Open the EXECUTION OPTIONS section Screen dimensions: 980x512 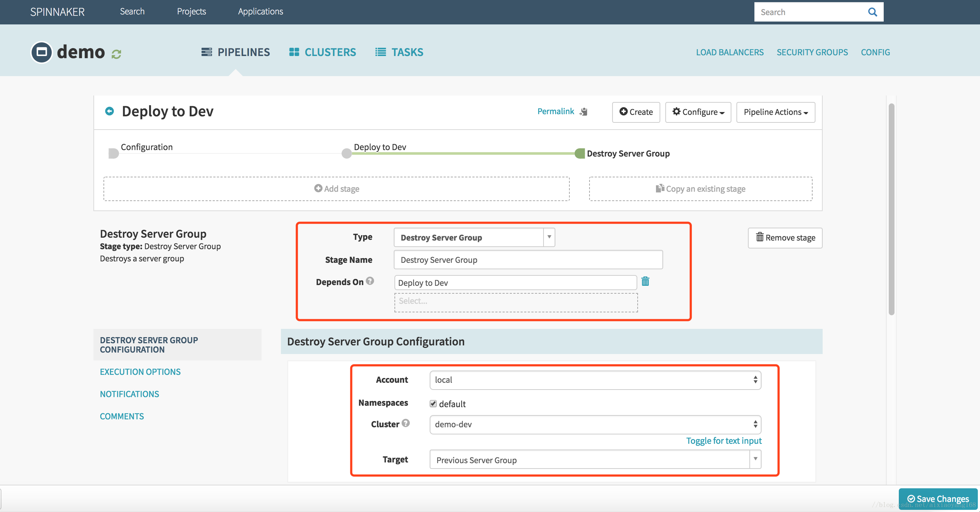(140, 372)
